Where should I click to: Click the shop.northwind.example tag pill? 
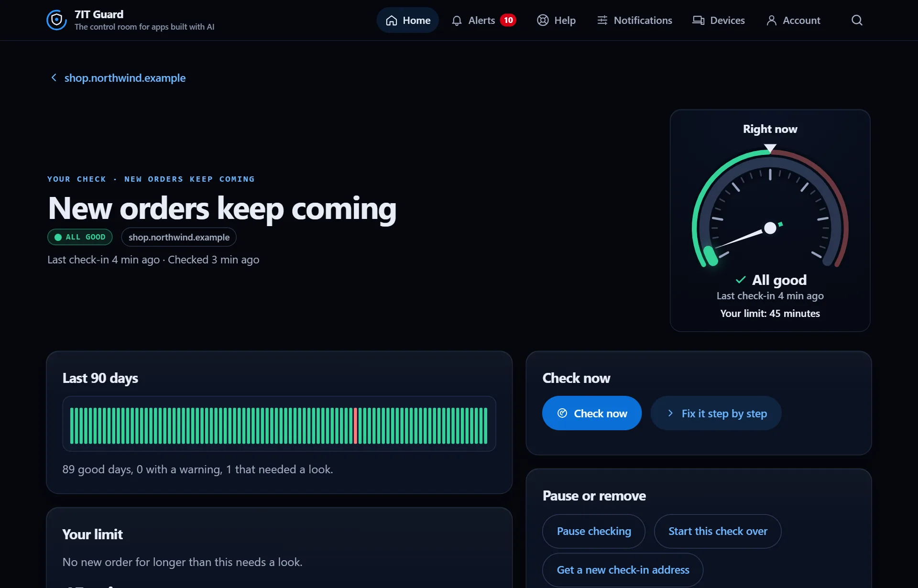tap(179, 237)
